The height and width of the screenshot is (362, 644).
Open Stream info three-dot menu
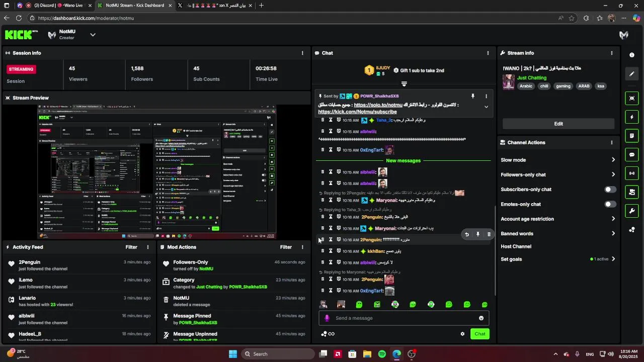(612, 53)
